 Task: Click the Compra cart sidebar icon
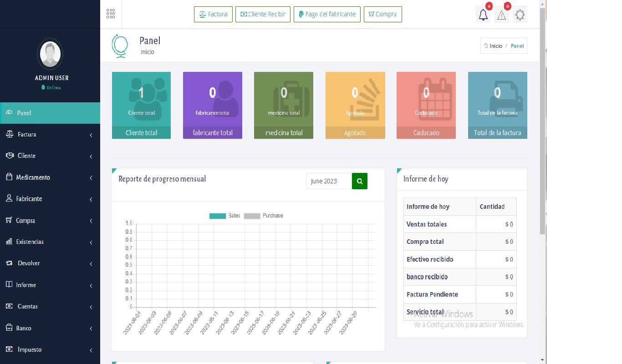click(9, 220)
